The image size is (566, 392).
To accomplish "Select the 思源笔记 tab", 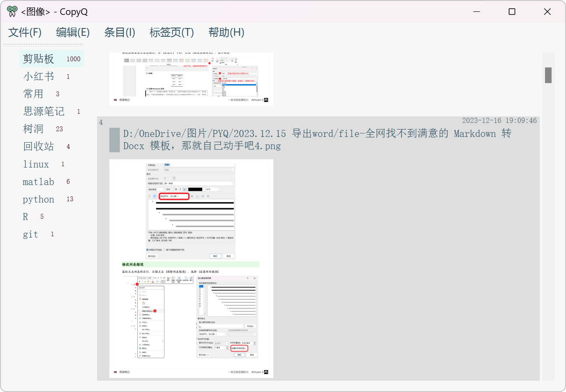I will click(44, 111).
